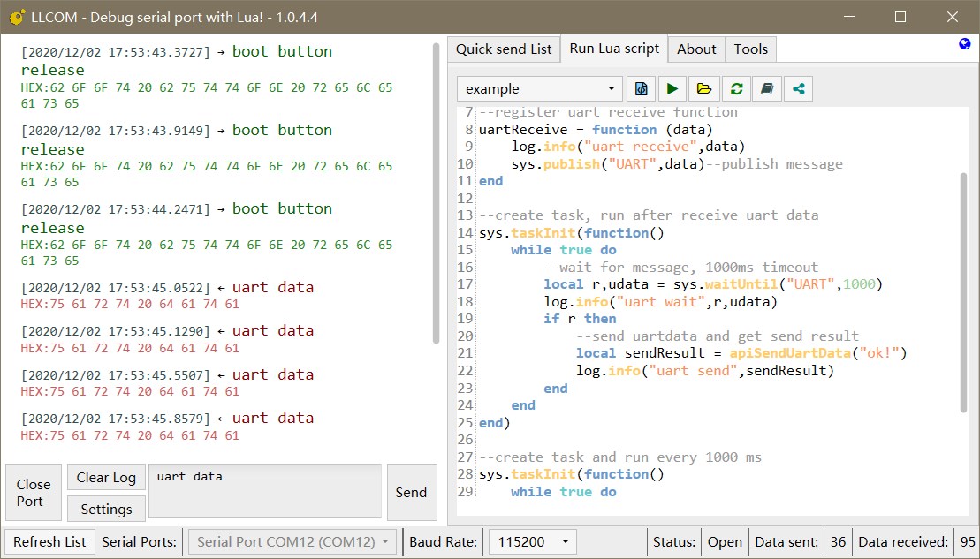Click the green refresh scripts icon
Viewport: 980px width, 559px height.
pos(735,88)
